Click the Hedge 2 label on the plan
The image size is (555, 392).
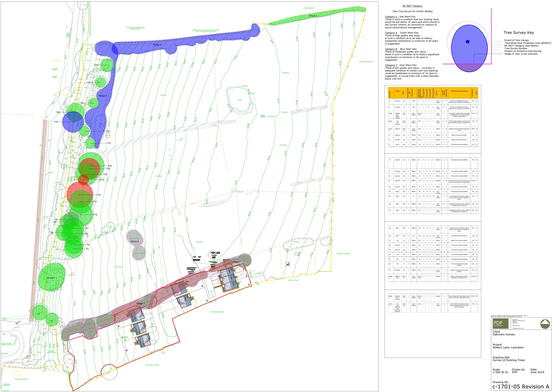[102, 96]
